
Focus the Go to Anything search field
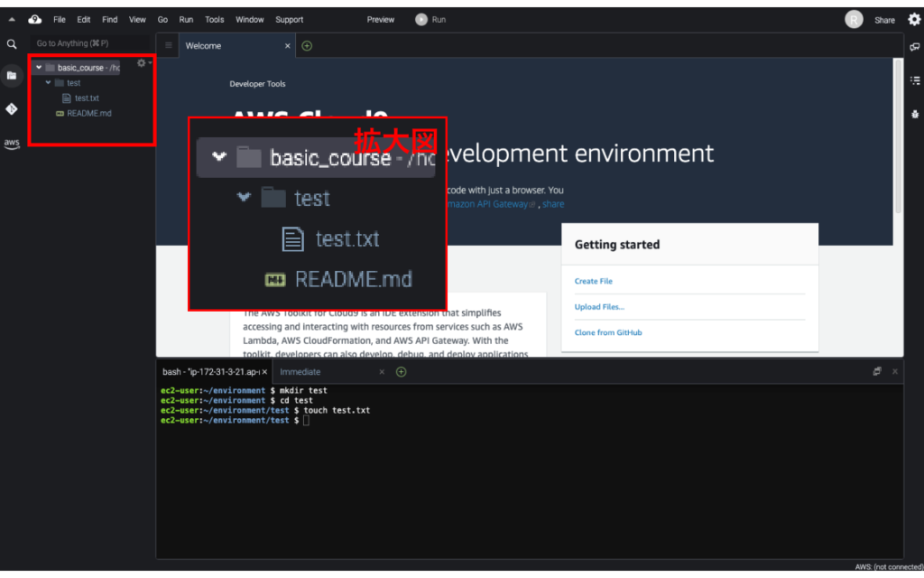pos(89,43)
